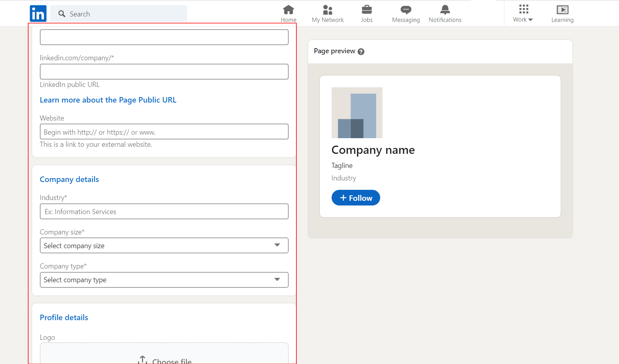Click the Tagline text in preview
This screenshot has width=619, height=364.
tap(342, 166)
